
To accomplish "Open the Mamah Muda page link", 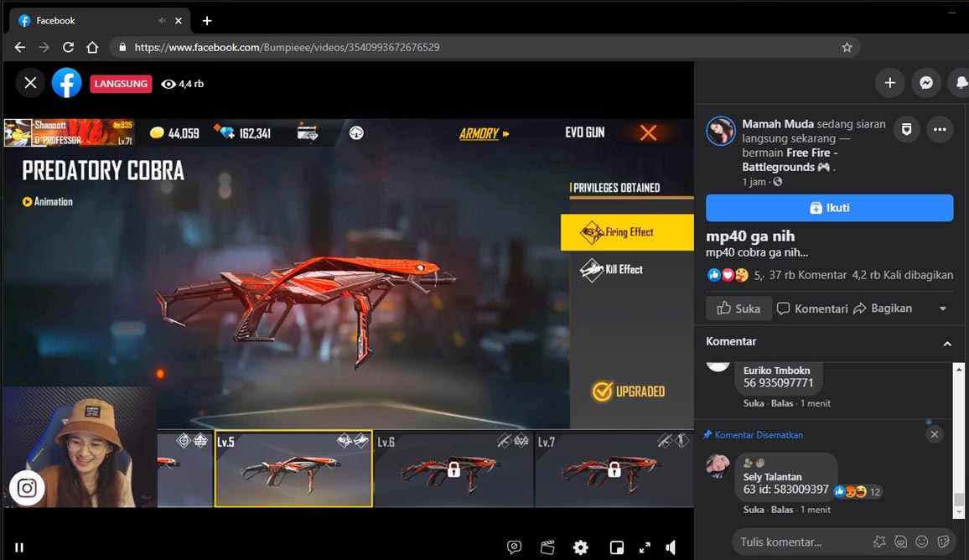I will (x=777, y=124).
